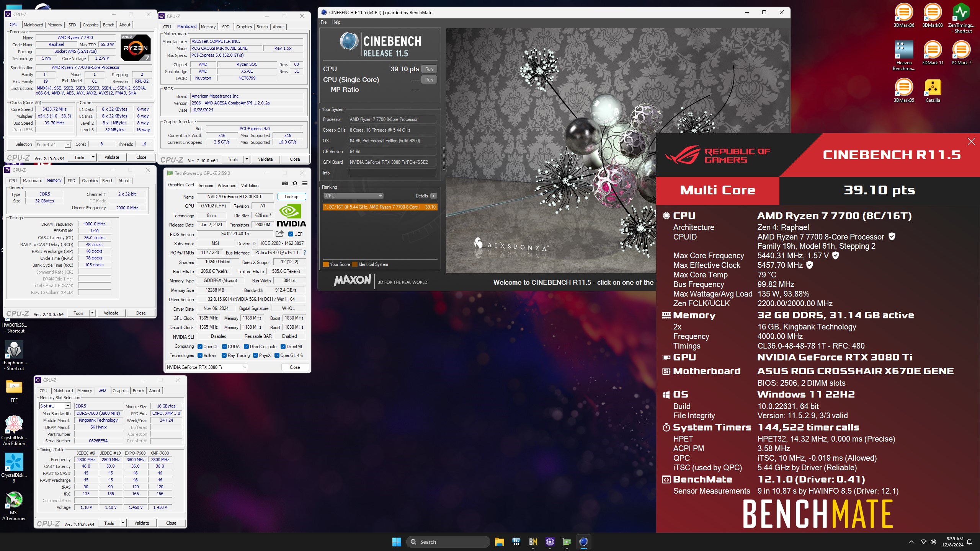Image resolution: width=980 pixels, height=551 pixels.
Task: Launch CrystalDiskMark Aoi Edition icon
Action: tap(14, 430)
